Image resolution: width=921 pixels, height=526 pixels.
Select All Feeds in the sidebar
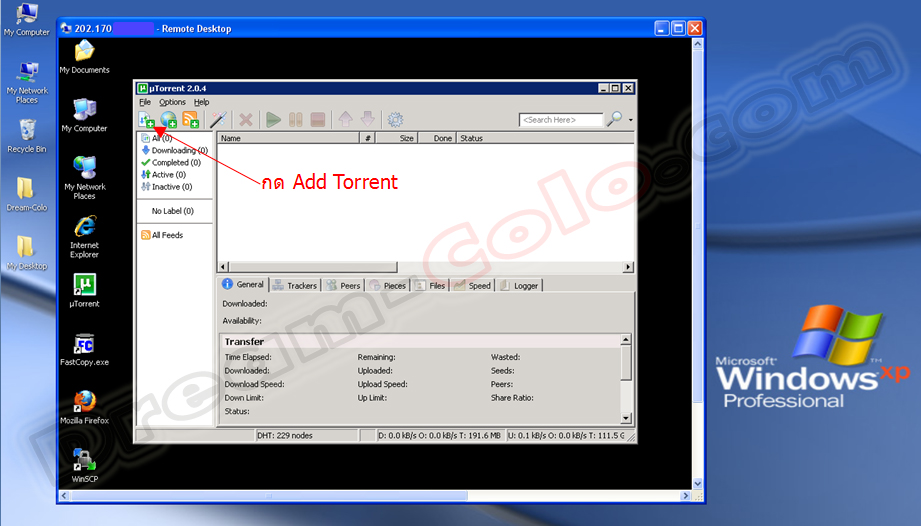click(162, 235)
